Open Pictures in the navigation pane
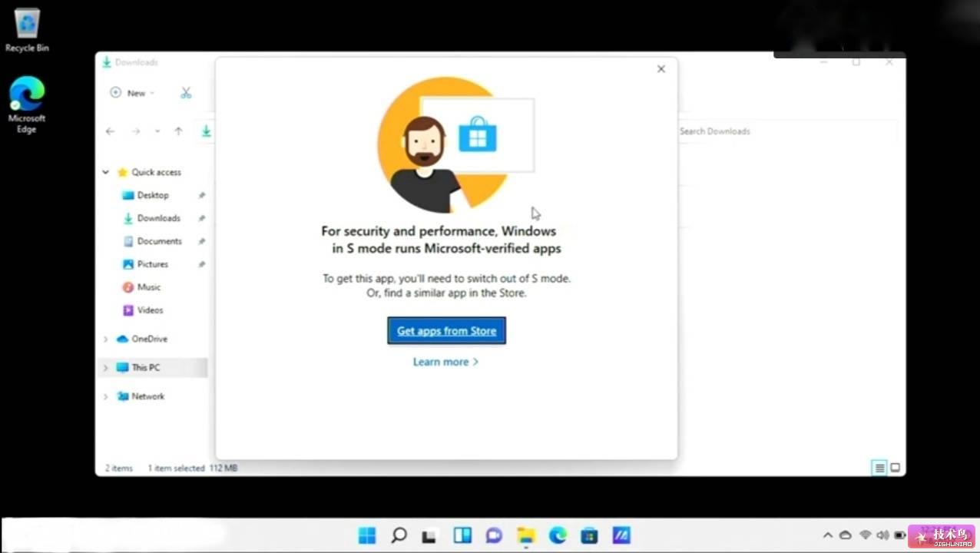The image size is (980, 553). 152,264
